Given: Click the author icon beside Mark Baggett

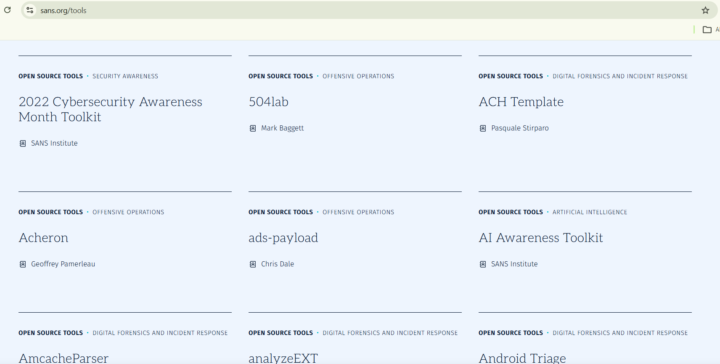Looking at the screenshot, I should (x=253, y=129).
